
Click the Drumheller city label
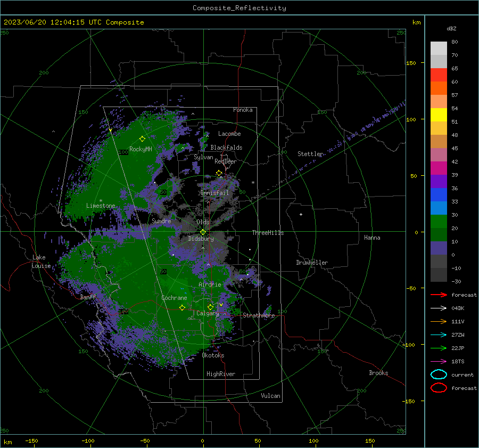click(x=312, y=263)
